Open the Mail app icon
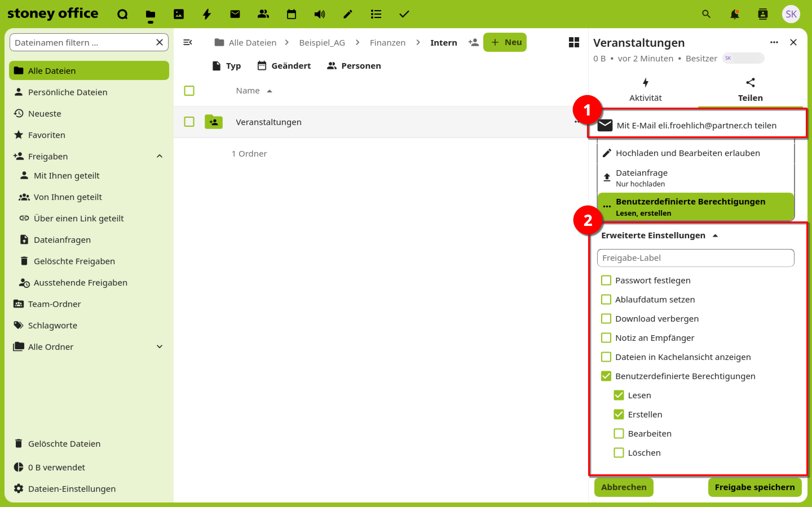This screenshot has width=812, height=507. pyautogui.click(x=235, y=14)
